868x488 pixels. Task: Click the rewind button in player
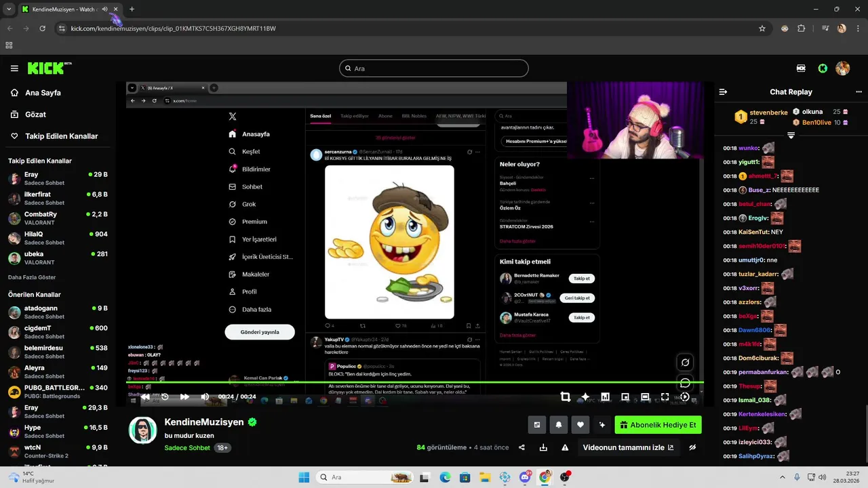(x=145, y=397)
